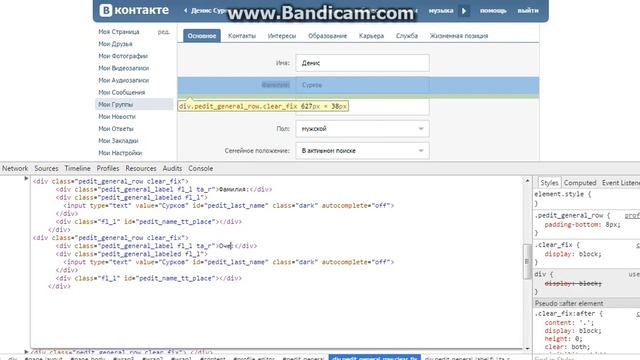Click the ВКонтакте logo
The width and height of the screenshot is (640, 360).
coord(134,10)
